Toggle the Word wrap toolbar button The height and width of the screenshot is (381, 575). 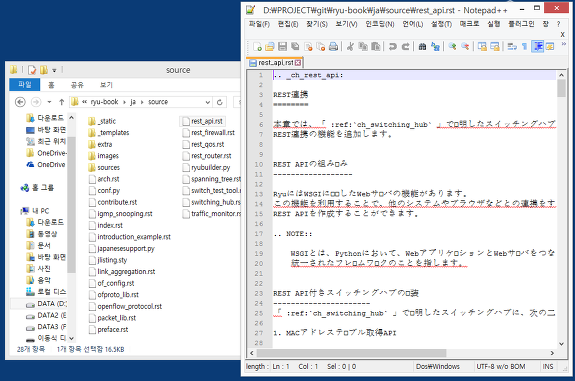point(512,47)
